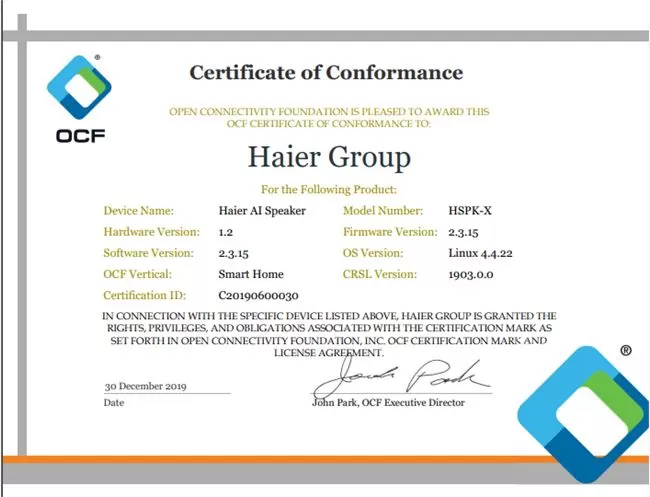Screen dimensions: 650x497
Task: Click the Haier Group company name
Action: tap(328, 157)
